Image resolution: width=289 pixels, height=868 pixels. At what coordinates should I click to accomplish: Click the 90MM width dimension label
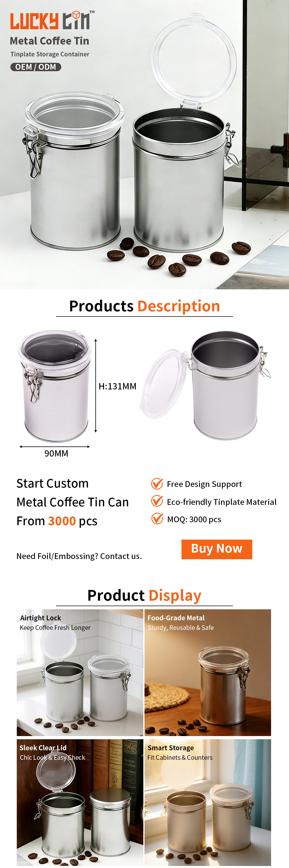point(56,453)
